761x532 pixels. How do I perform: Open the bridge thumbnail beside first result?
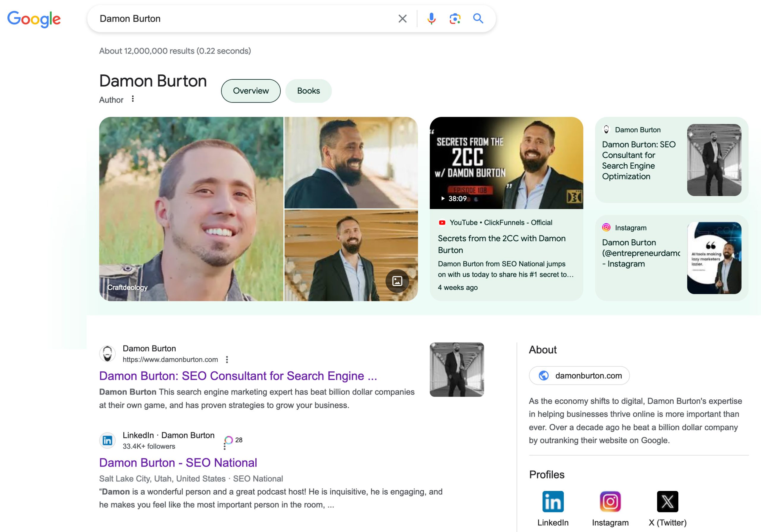tap(457, 370)
